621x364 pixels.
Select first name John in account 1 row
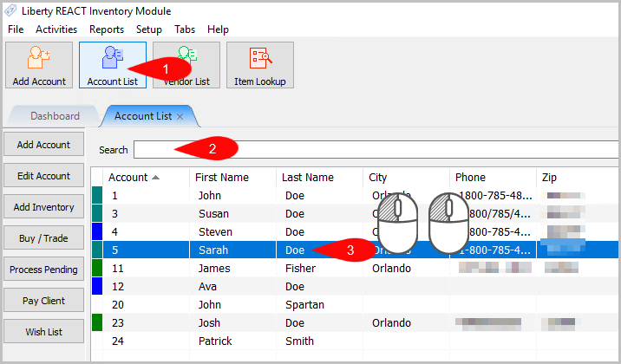click(210, 196)
